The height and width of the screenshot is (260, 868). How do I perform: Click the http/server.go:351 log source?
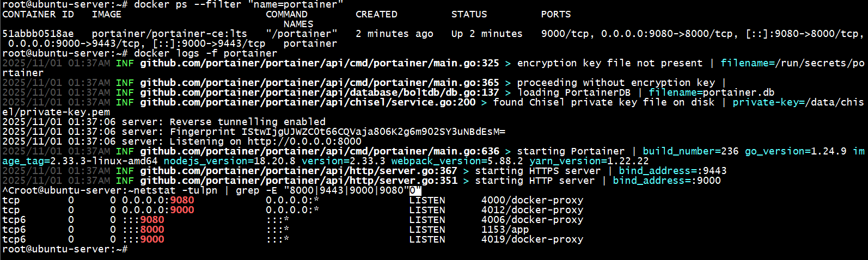point(298,181)
